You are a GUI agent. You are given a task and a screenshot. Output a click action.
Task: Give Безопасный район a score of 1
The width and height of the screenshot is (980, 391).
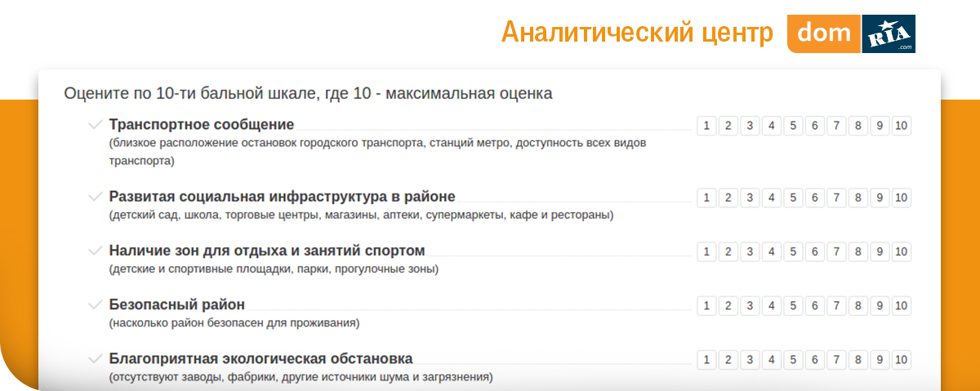coord(706,306)
